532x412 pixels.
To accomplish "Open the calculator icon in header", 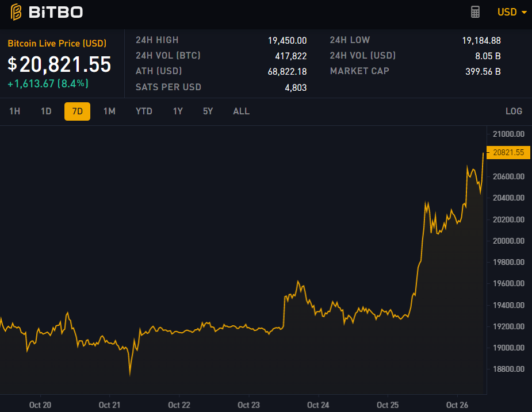I will click(475, 12).
